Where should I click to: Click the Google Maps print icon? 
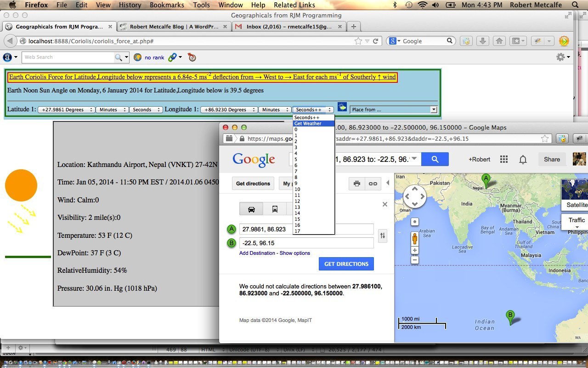[357, 184]
